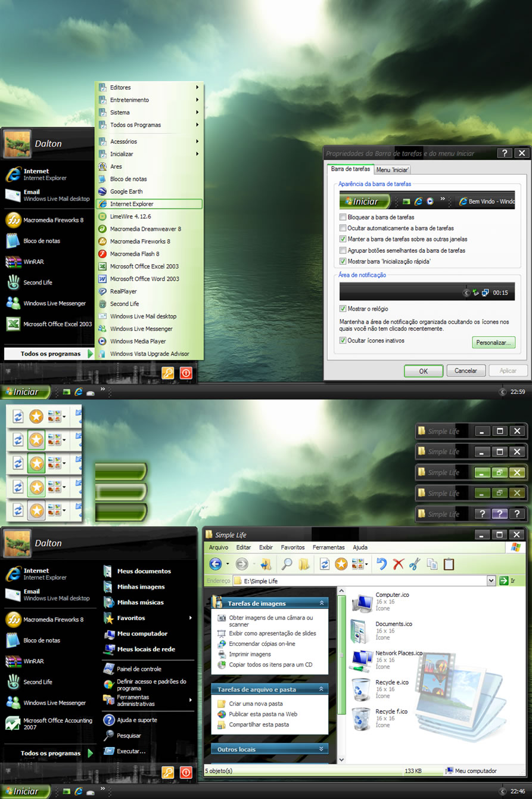Go up one folder level in explorer toolbar
Screen dimensions: 532x799
pyautogui.click(x=266, y=563)
